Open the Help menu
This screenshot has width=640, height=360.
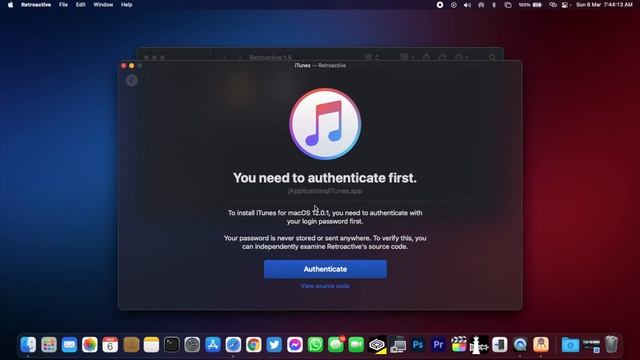127,5
